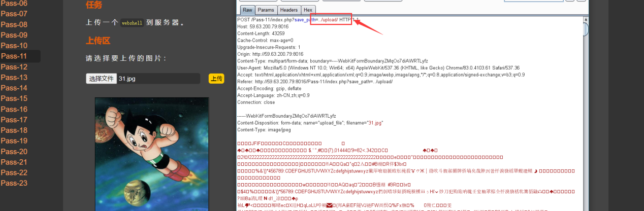Switch to the Headers request tab
This screenshot has height=211, width=644.
289,10
